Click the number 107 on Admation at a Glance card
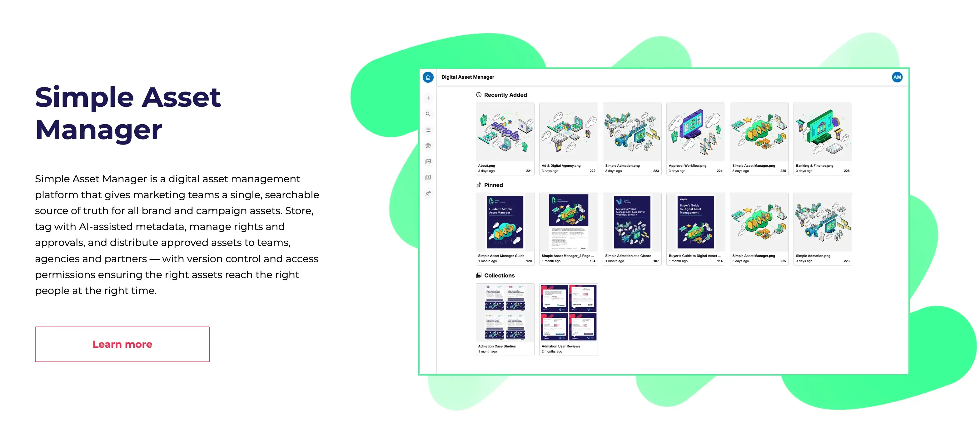This screenshot has width=980, height=428. (x=655, y=261)
